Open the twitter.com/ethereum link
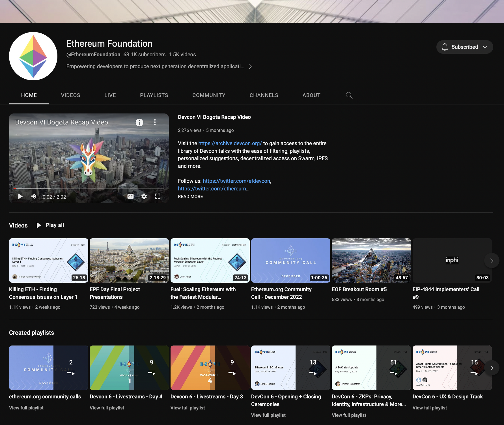This screenshot has width=504, height=425. click(212, 189)
